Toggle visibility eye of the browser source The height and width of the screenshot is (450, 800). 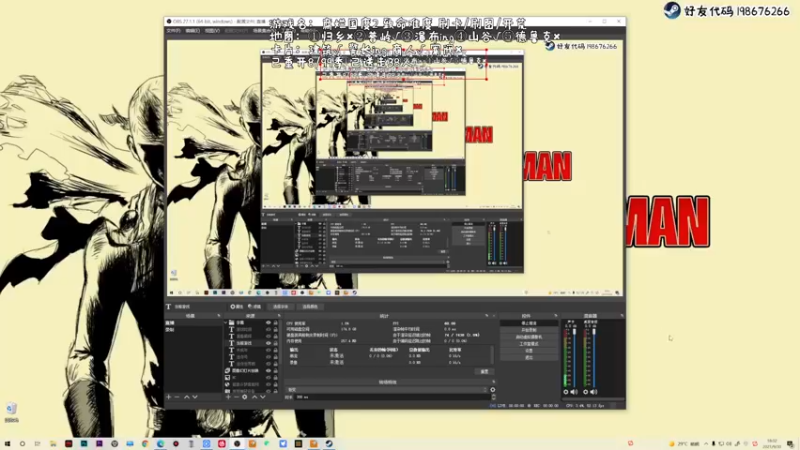point(268,384)
